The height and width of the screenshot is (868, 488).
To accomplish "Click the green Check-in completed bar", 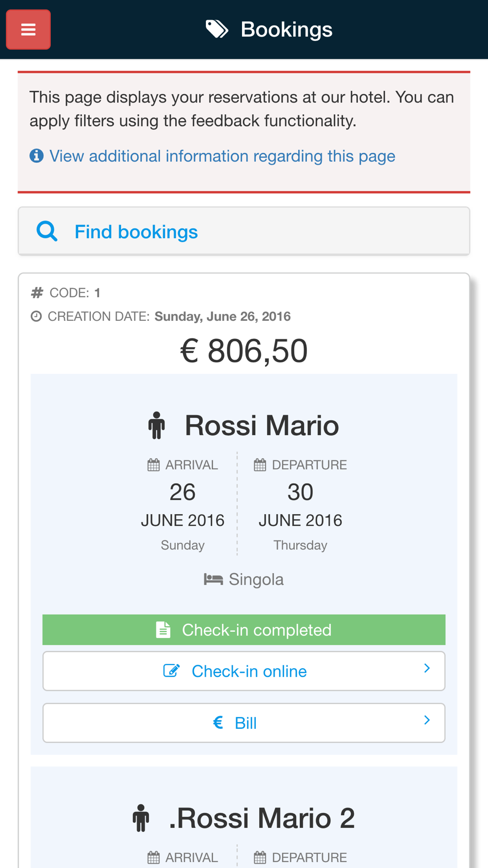I will point(244,630).
